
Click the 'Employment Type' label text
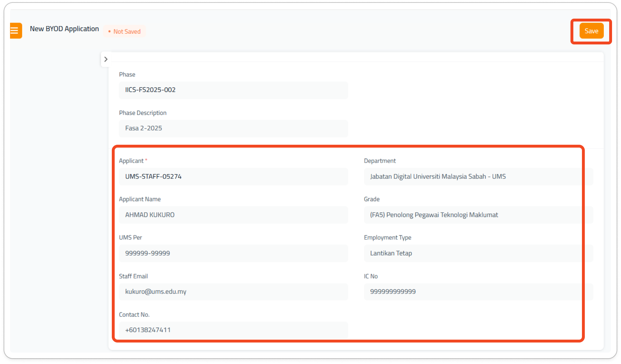click(387, 238)
